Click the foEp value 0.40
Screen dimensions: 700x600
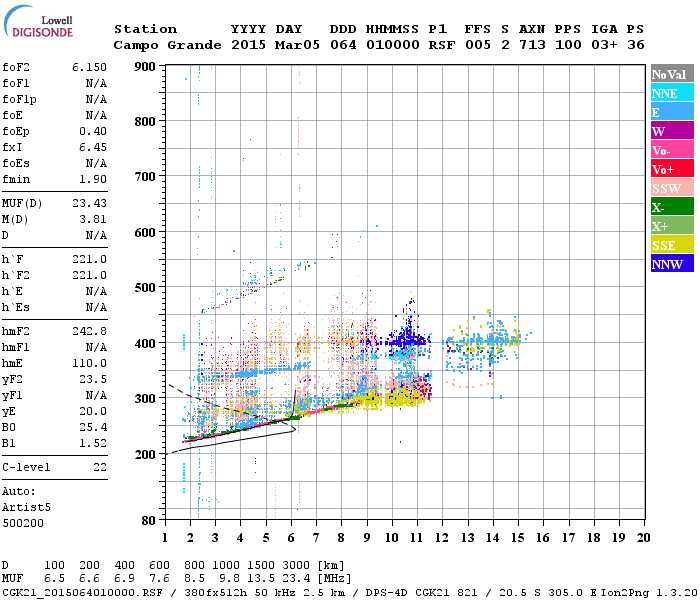[x=93, y=131]
